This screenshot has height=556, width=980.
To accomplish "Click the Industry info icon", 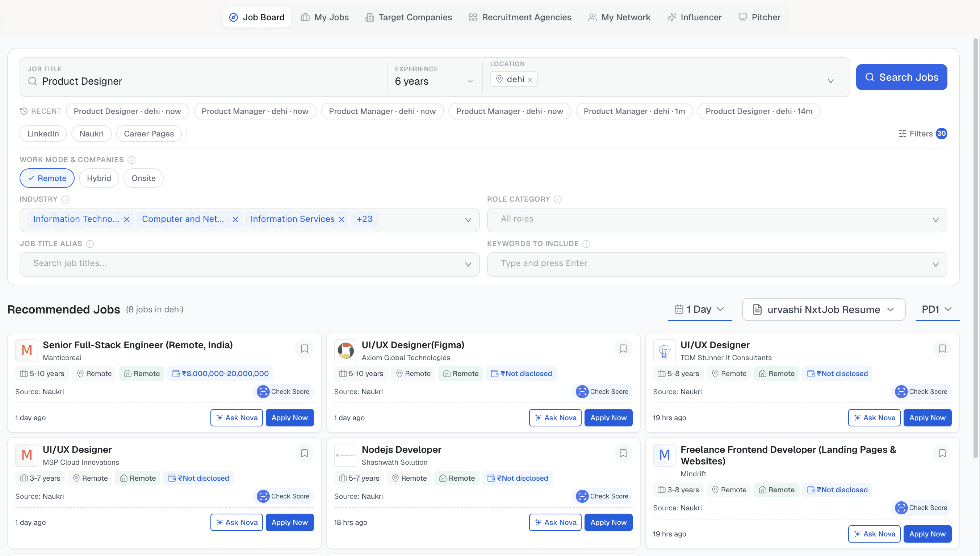I will [65, 199].
